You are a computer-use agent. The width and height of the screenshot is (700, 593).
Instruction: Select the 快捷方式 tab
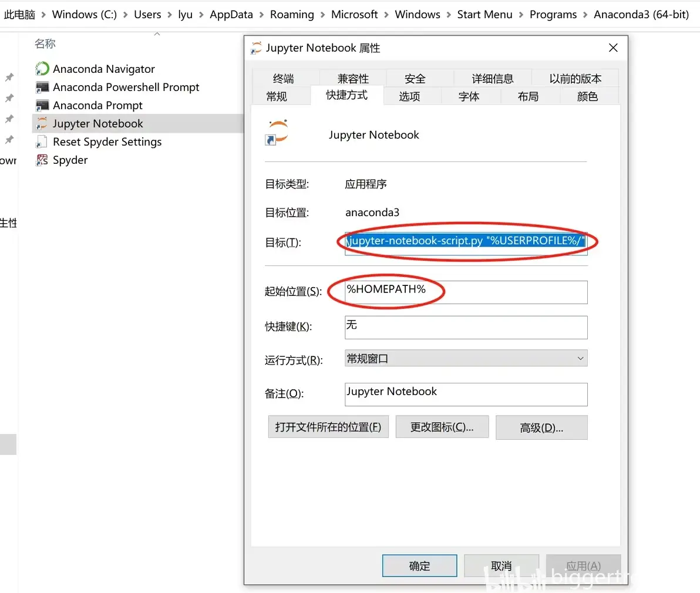point(346,95)
